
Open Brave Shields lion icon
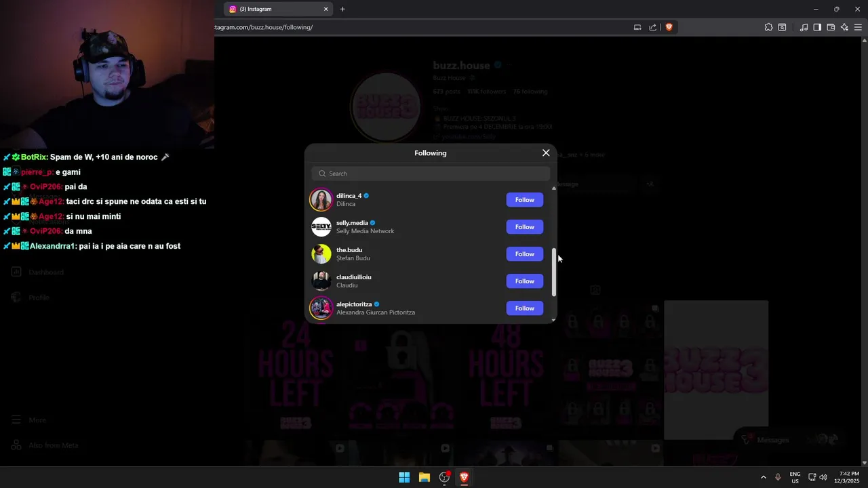(669, 27)
